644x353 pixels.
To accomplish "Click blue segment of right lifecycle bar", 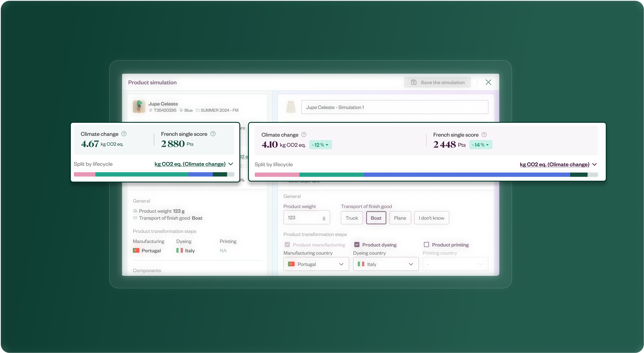I will [467, 175].
